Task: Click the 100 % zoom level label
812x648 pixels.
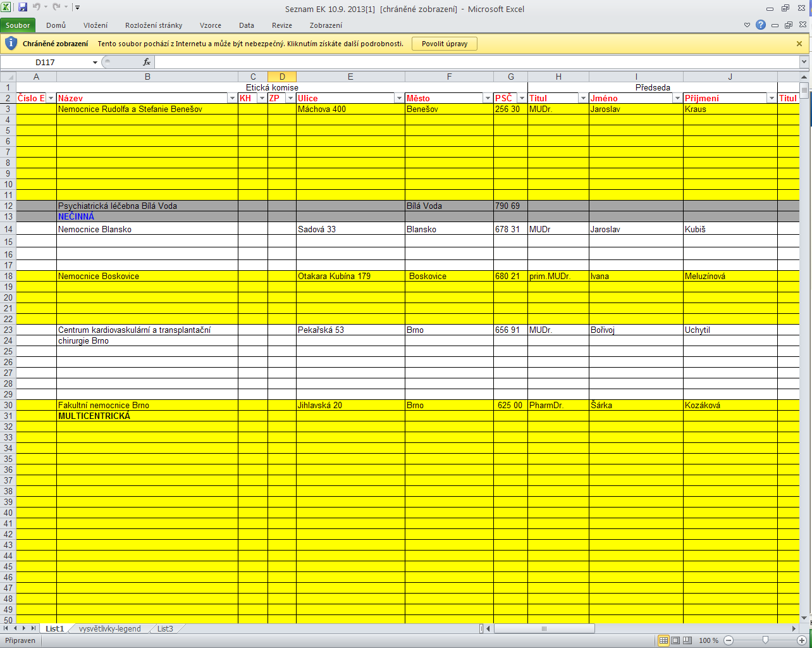Action: (708, 640)
